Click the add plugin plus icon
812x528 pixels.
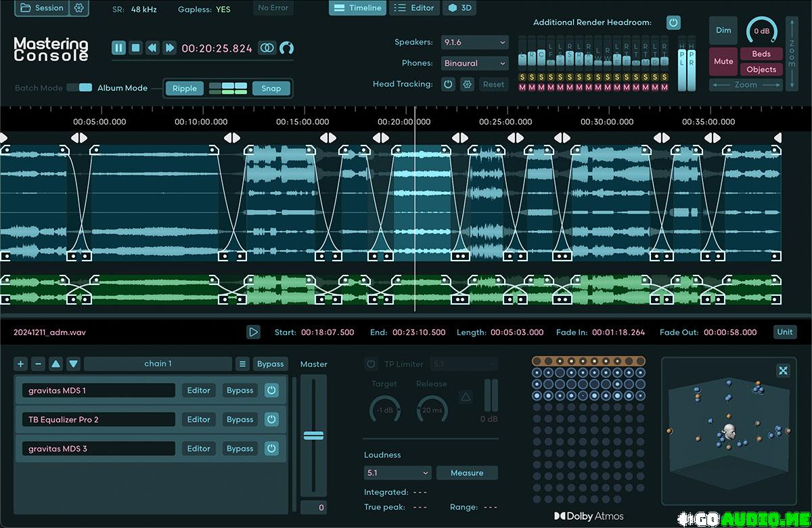click(x=21, y=364)
